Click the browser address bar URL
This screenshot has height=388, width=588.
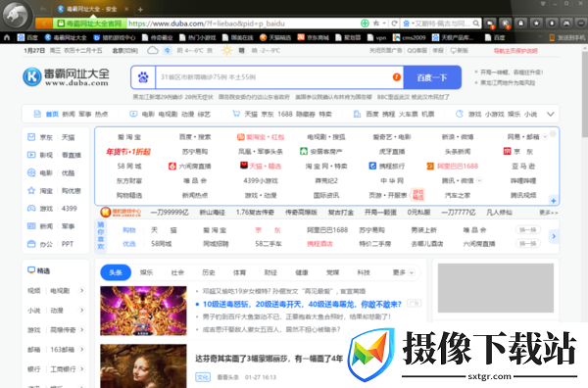[206, 24]
